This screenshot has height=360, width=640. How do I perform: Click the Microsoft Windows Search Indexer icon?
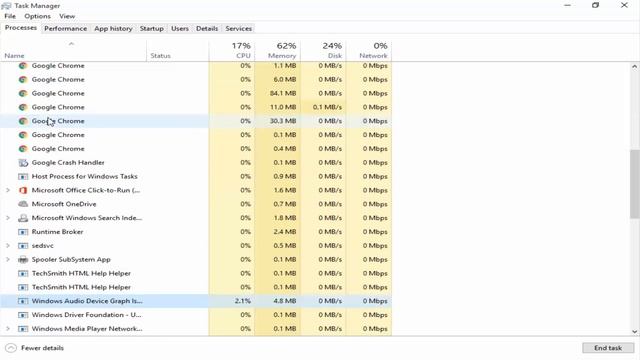point(23,218)
